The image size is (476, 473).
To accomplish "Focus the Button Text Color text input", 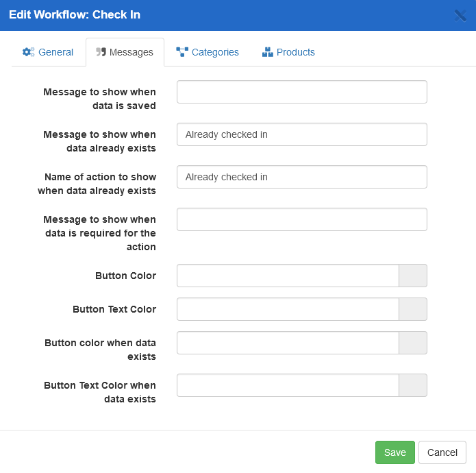I will (288, 309).
